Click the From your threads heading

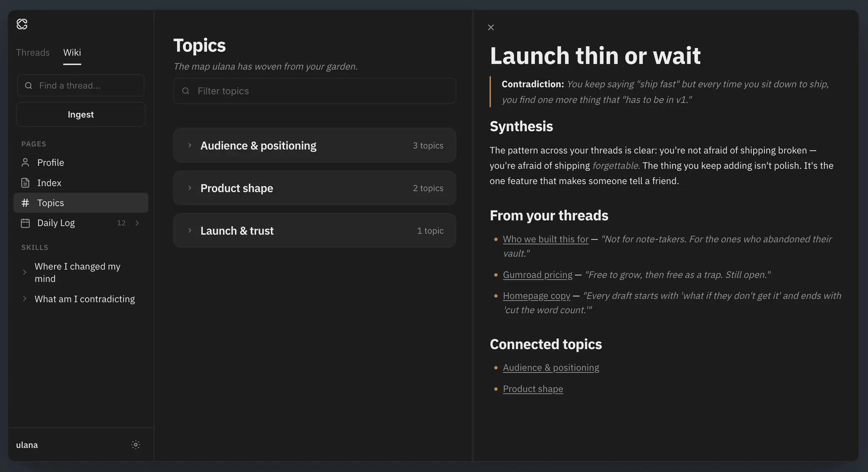[549, 215]
